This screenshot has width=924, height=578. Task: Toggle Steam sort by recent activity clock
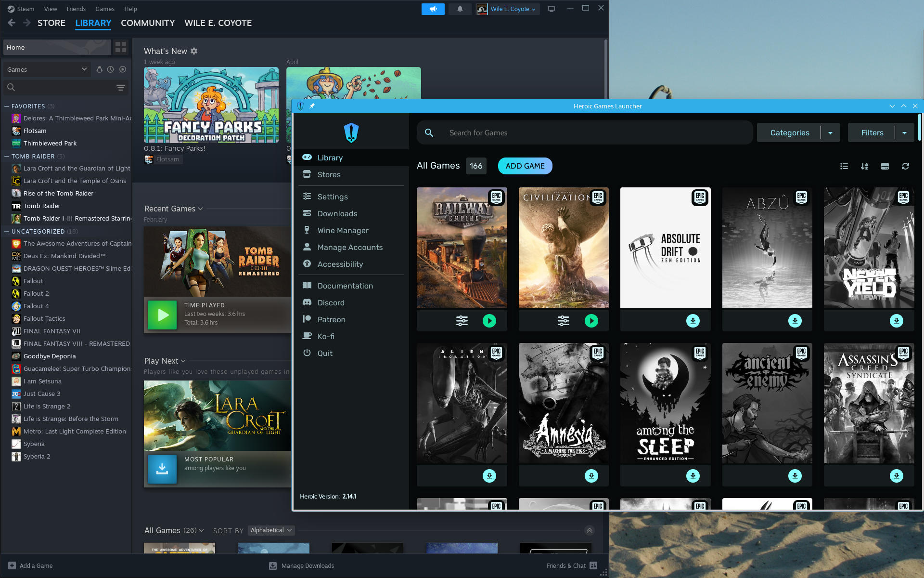(111, 69)
